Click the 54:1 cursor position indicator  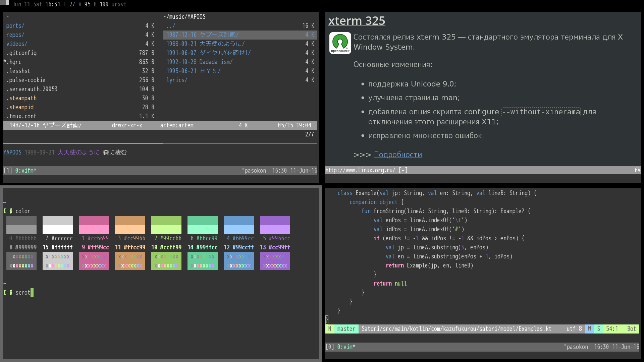coord(612,329)
